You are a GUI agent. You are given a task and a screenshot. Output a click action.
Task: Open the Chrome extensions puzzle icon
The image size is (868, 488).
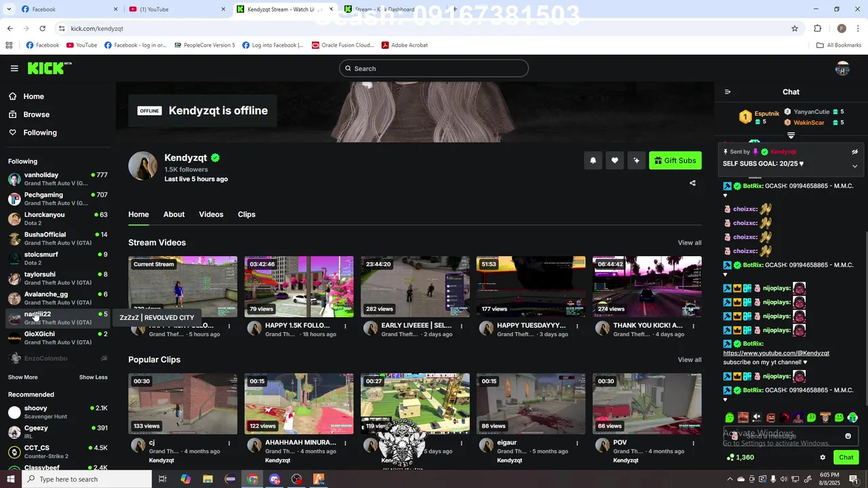click(817, 28)
